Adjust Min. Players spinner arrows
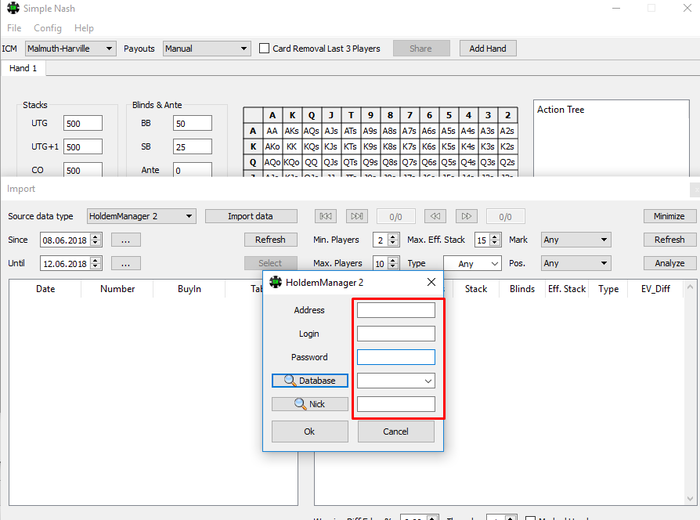The image size is (700, 520). tap(392, 240)
